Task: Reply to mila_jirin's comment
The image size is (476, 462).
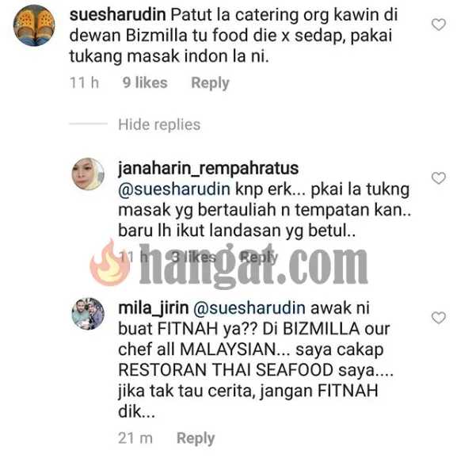Action: 196,438
